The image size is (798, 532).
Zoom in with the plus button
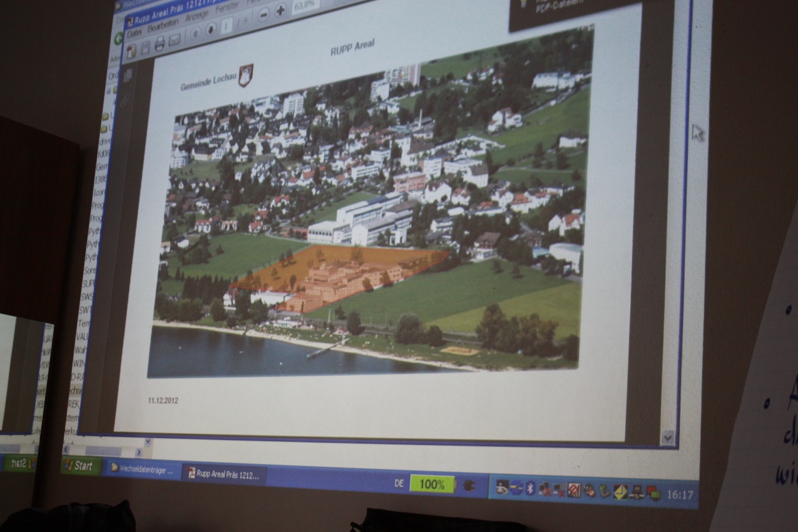tap(280, 11)
